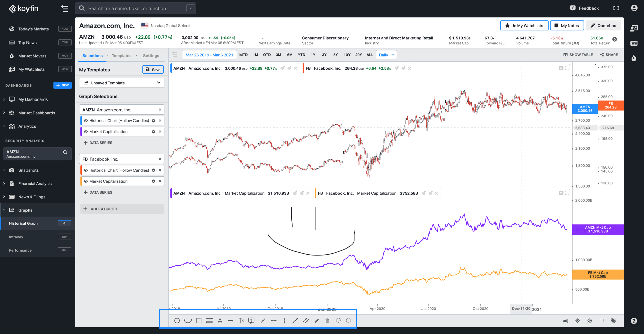Viewport: 644px width, 334px height.
Task: Open the help question mark
Action: click(x=634, y=321)
